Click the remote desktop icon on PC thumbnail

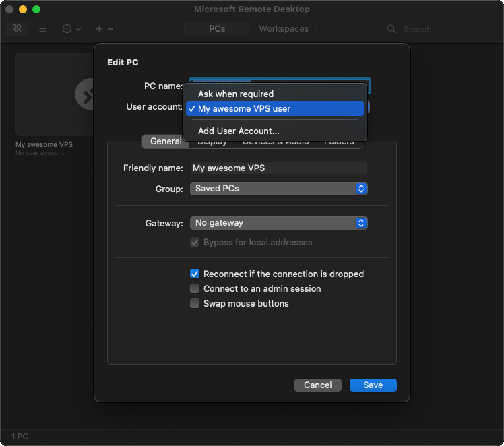(x=88, y=94)
